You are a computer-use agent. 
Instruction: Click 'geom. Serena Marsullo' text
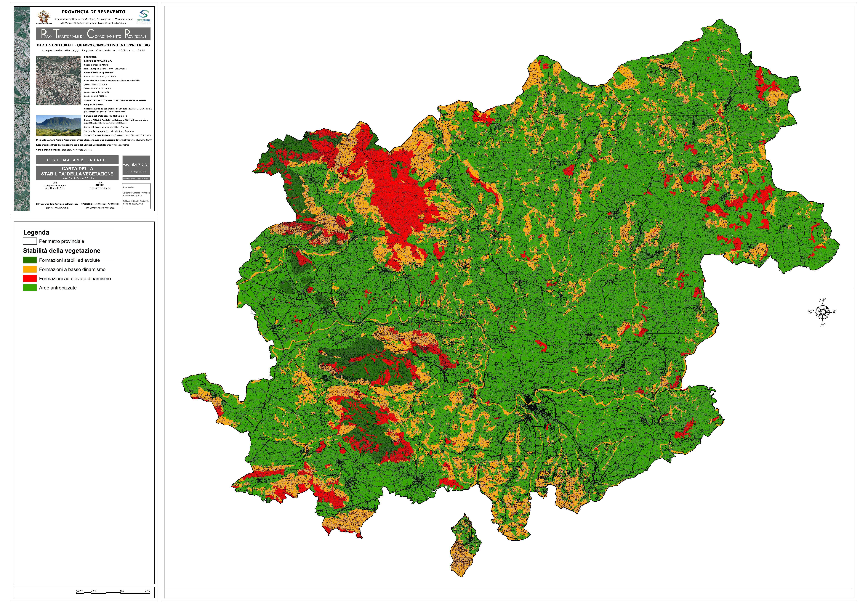pos(96,96)
